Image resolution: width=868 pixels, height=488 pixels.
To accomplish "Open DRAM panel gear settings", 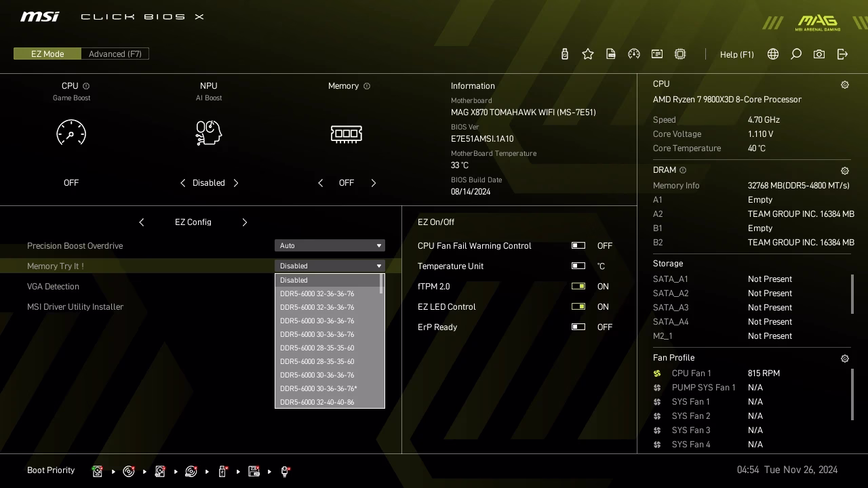I will 845,171.
